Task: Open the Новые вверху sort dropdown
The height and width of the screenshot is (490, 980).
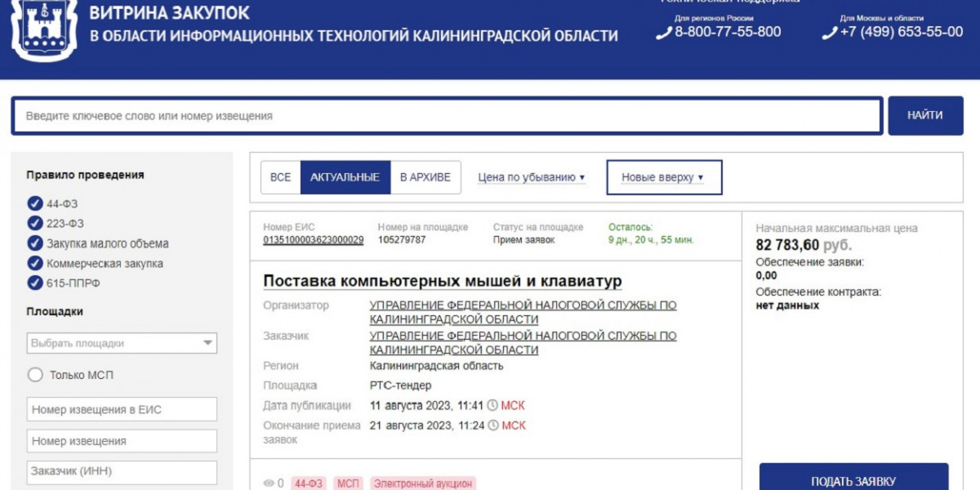Action: point(663,177)
